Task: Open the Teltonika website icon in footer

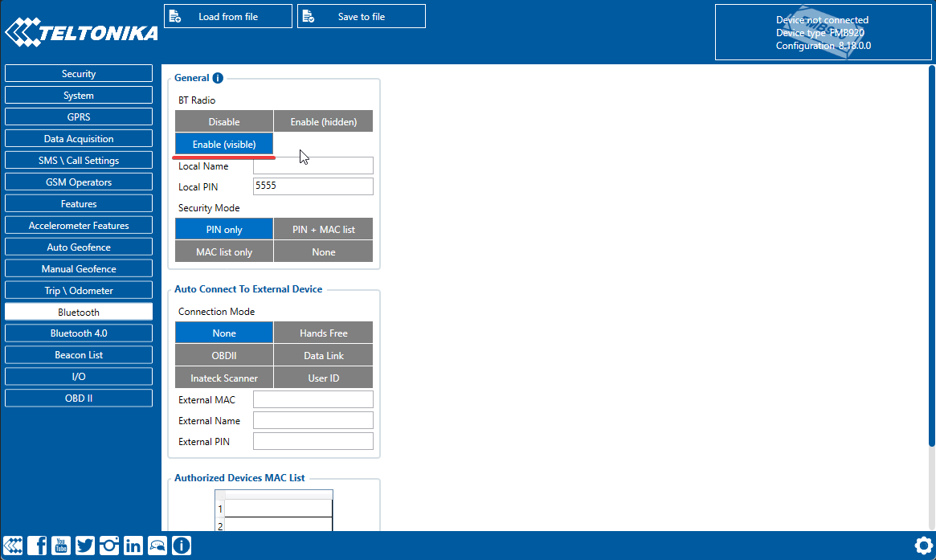Action: (x=13, y=546)
